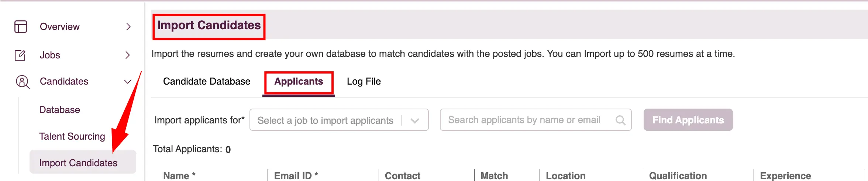The width and height of the screenshot is (868, 181).
Task: Collapse the Candidates section chevron
Action: point(128,82)
